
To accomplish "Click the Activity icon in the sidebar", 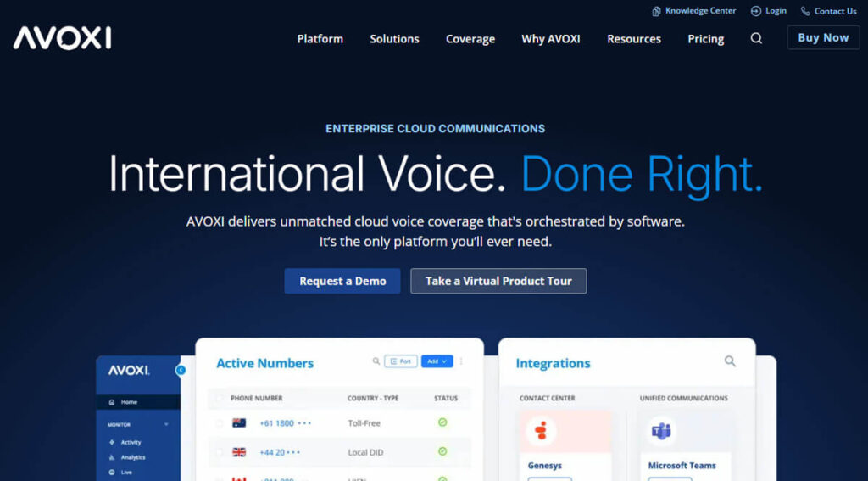I will coord(112,442).
